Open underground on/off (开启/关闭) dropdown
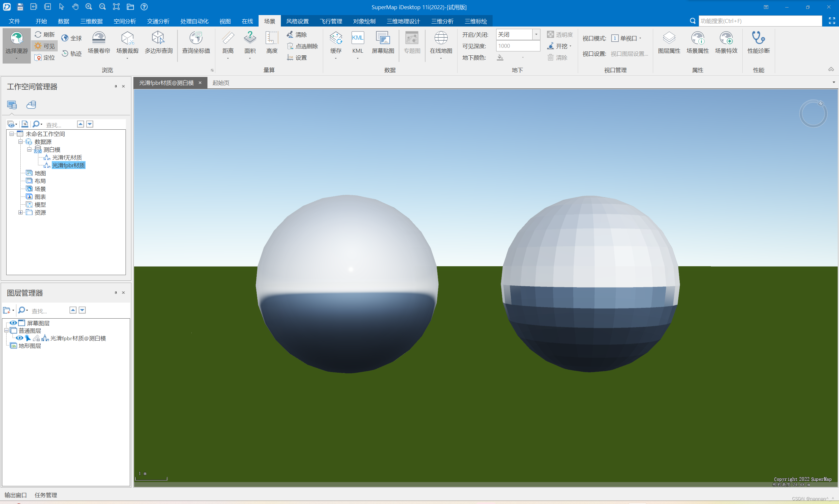 536,34
